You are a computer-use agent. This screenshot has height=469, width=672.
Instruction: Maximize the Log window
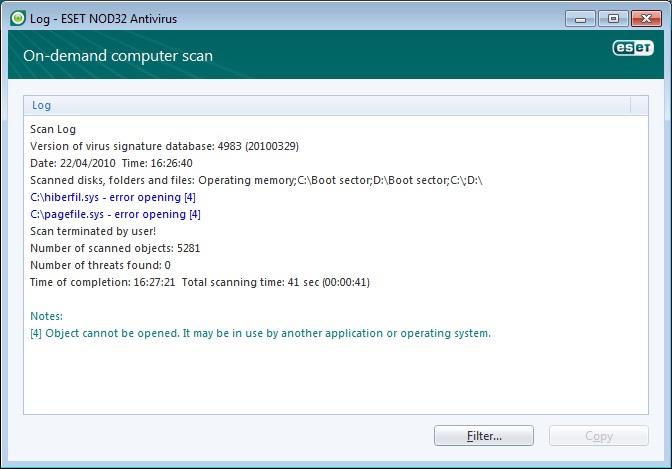(613, 19)
